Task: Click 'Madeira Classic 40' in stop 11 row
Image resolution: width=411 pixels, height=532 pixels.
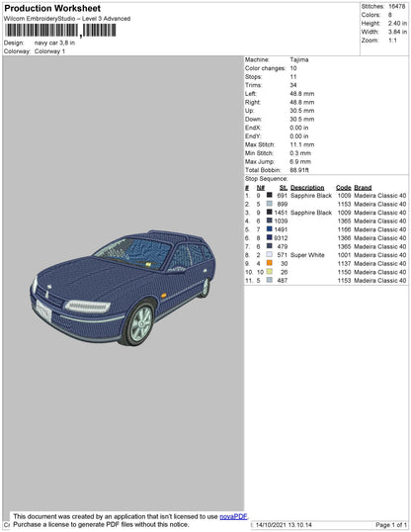Action: tap(379, 280)
